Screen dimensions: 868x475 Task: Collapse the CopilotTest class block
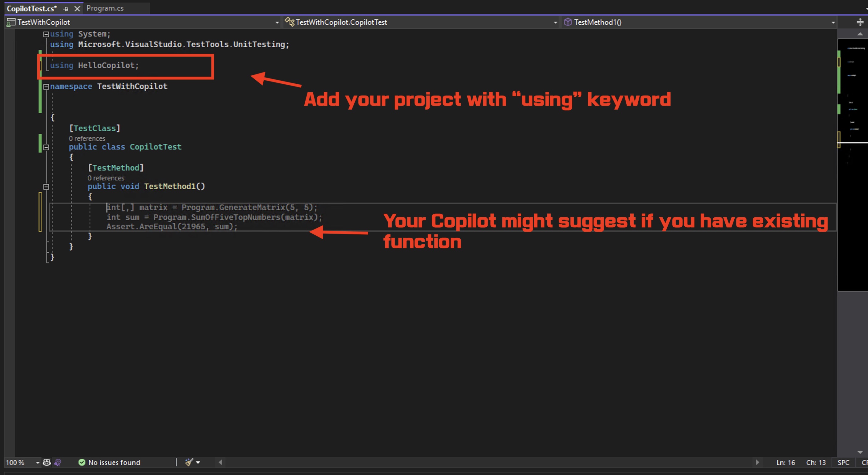point(46,147)
